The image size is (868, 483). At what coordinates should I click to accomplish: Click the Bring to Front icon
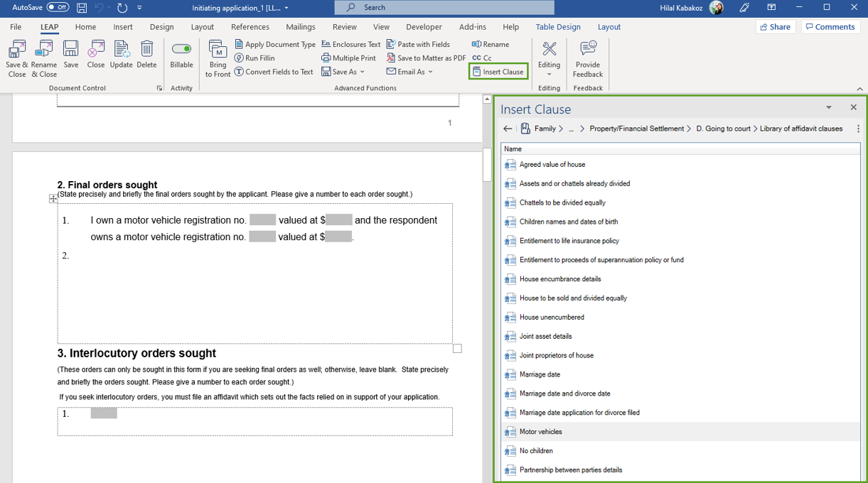[x=218, y=58]
